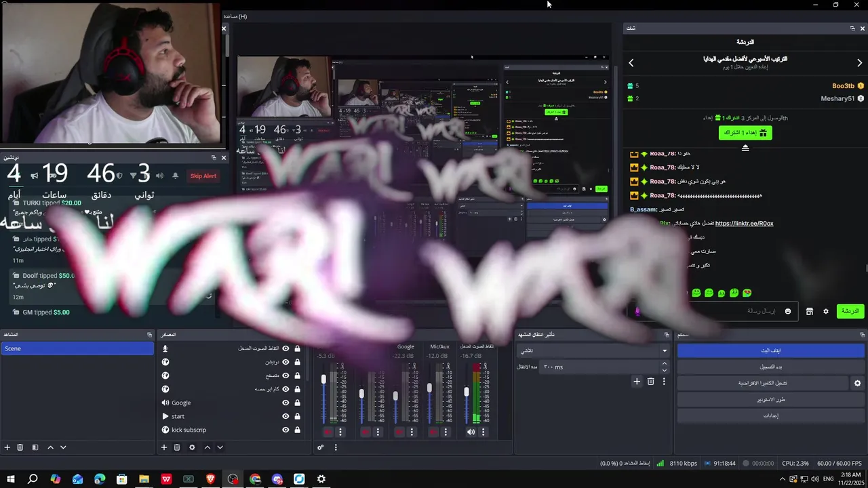Pop out the chat dock panel

point(852,28)
